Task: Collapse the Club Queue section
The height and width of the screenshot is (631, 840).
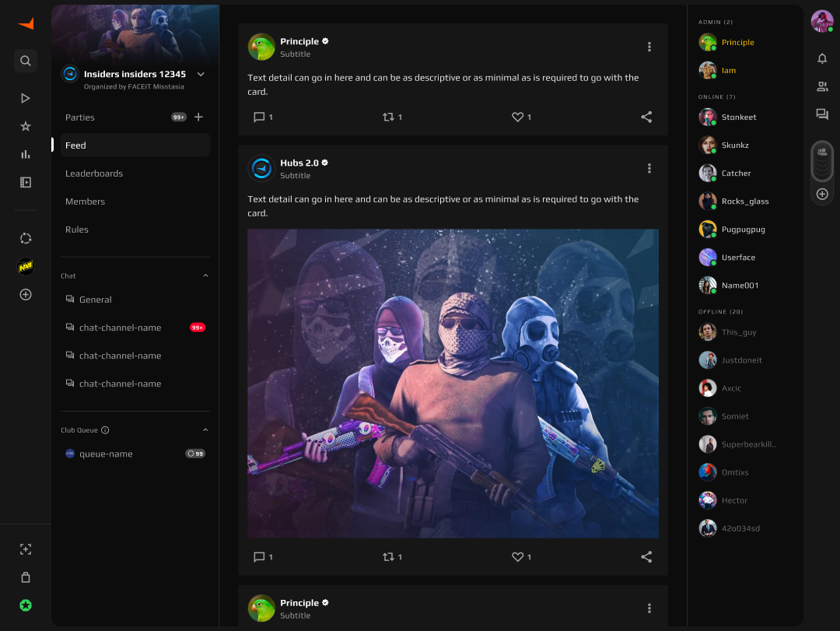Action: point(205,430)
